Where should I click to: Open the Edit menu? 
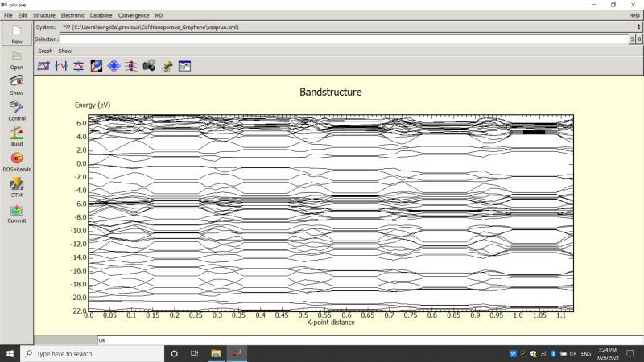23,15
